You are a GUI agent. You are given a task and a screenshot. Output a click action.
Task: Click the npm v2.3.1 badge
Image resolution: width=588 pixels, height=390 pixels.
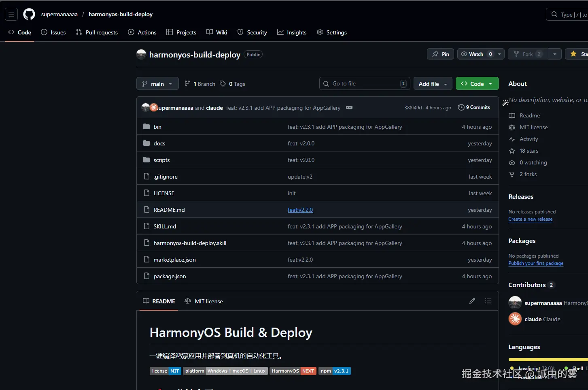click(335, 371)
